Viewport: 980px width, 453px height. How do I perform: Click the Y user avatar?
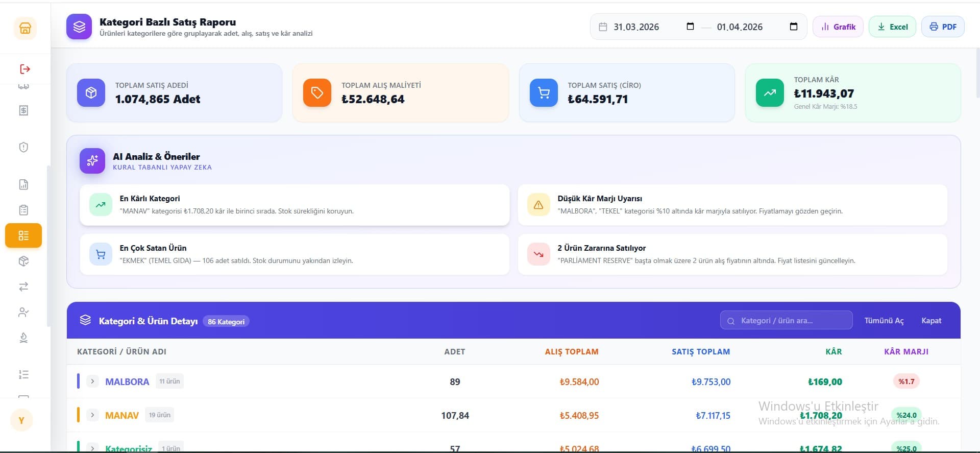tap(21, 420)
